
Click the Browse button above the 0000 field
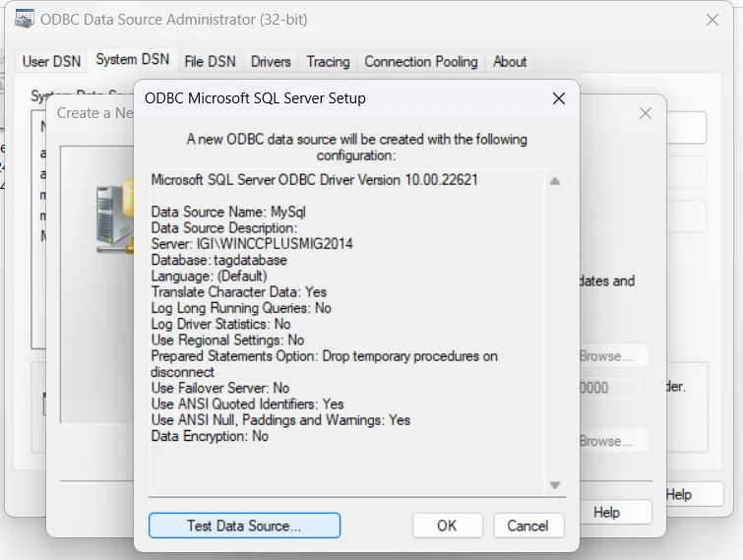click(612, 356)
